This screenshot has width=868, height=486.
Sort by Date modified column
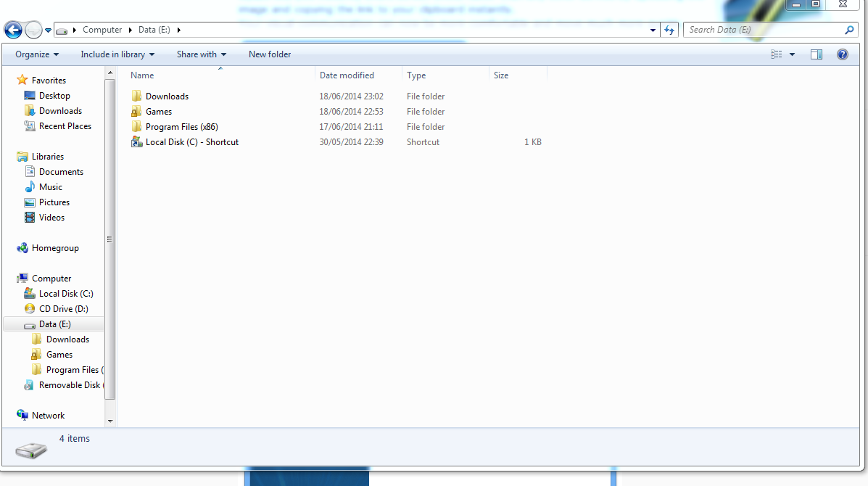point(347,75)
